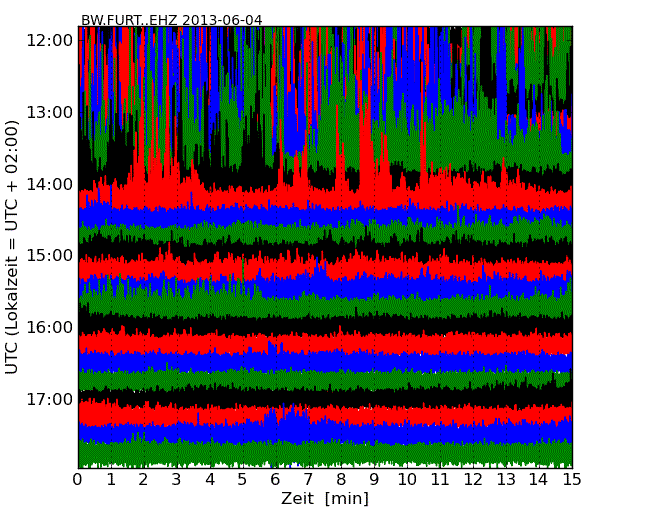This screenshot has height=520, width=650.
Task: Click the x-axis tick label 4
Action: [x=210, y=480]
